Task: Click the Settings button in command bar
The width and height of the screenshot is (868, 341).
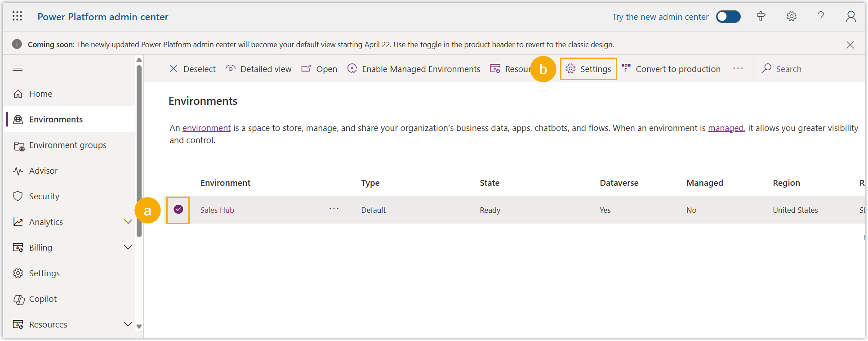Action: coord(588,69)
